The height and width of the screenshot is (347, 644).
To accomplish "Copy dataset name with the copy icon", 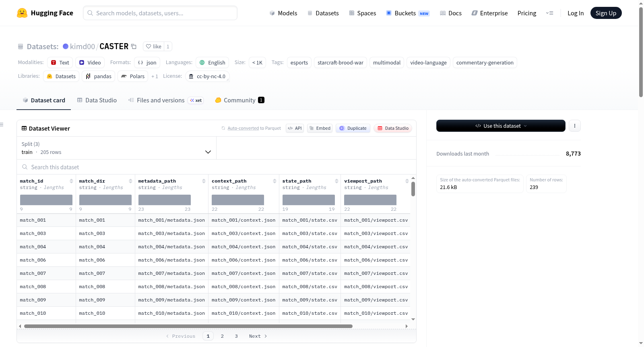I will pyautogui.click(x=134, y=46).
